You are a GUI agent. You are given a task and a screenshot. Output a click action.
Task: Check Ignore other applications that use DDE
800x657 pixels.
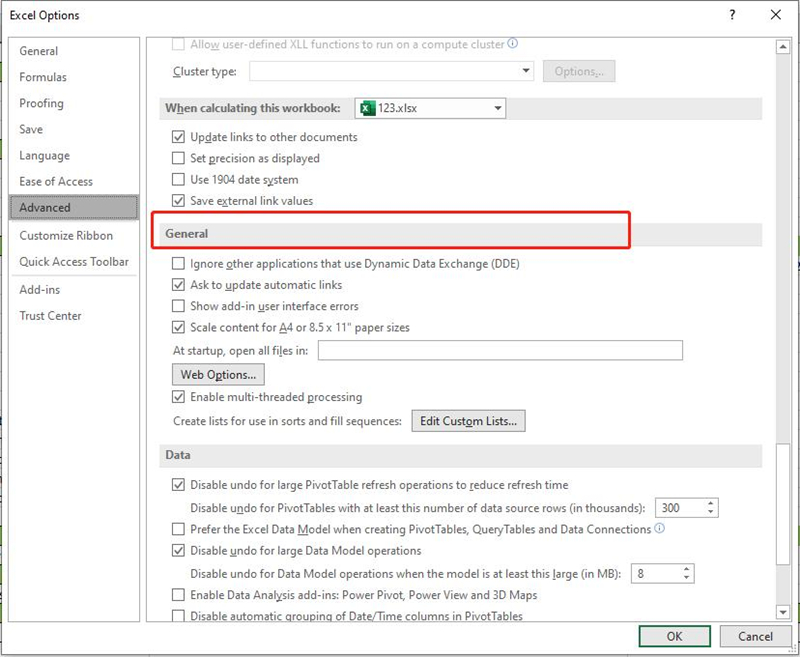[x=179, y=264]
